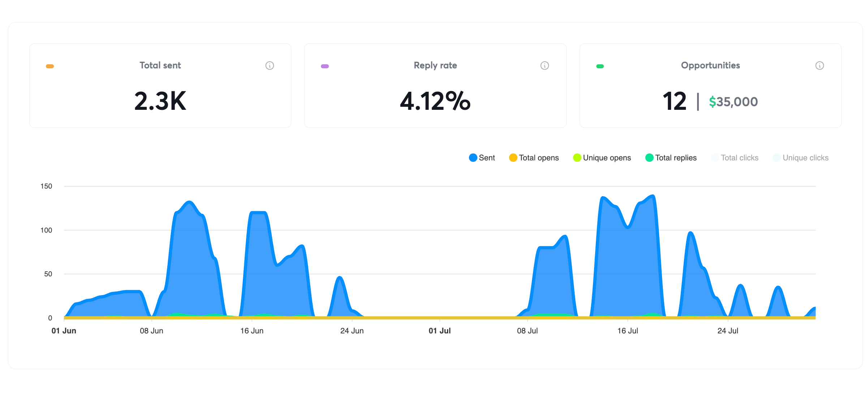The width and height of the screenshot is (868, 393).
Task: Click the Opportunities info icon
Action: pos(820,65)
